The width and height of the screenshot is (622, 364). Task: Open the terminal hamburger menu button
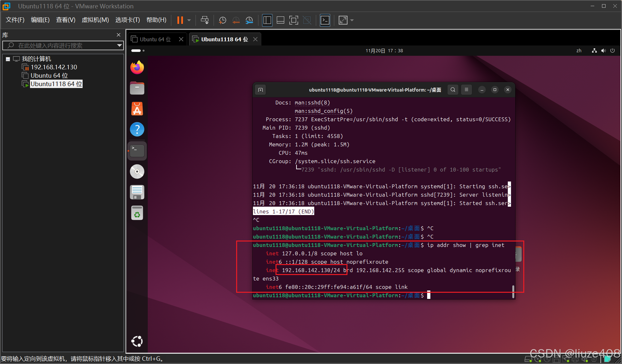(466, 90)
